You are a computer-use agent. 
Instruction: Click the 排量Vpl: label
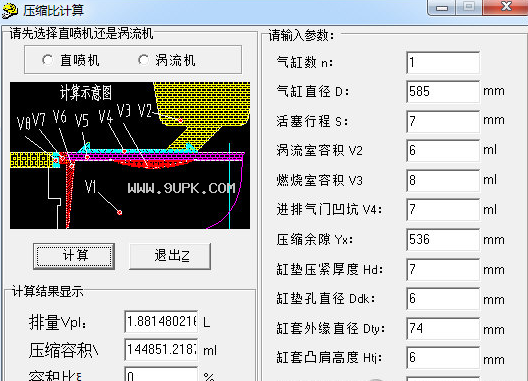point(58,322)
